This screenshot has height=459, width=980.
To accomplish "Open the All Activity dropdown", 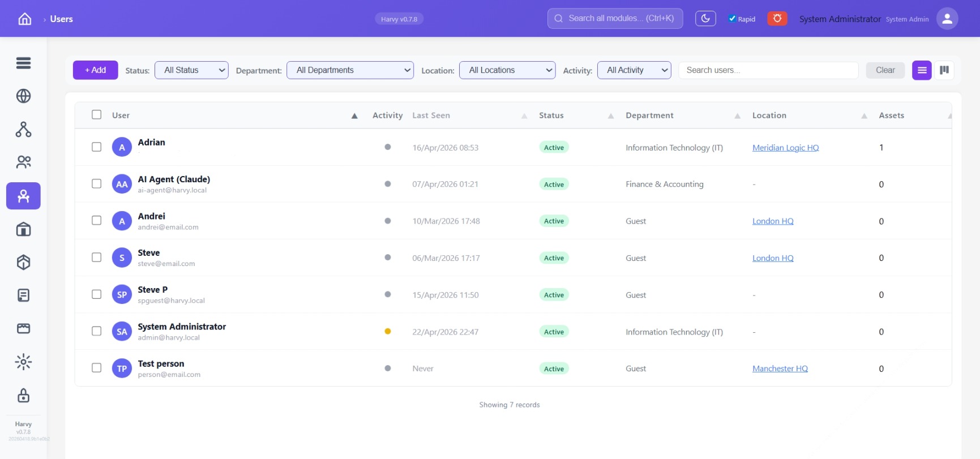I will (x=634, y=70).
